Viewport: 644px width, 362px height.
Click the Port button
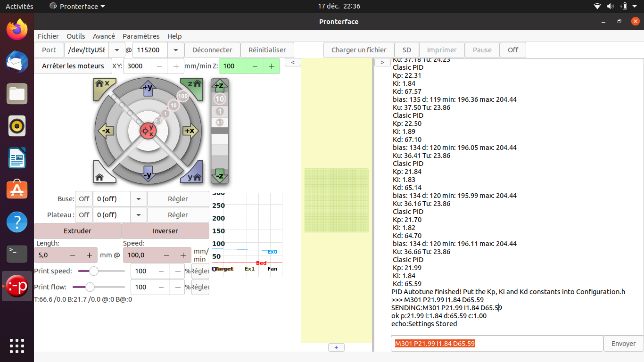(49, 50)
